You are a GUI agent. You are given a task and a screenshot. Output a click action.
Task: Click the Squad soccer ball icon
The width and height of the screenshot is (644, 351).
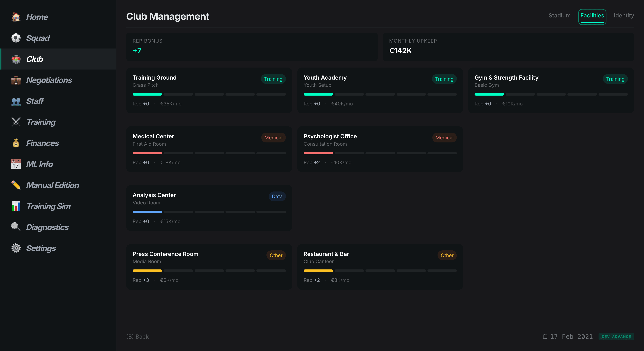pyautogui.click(x=16, y=38)
